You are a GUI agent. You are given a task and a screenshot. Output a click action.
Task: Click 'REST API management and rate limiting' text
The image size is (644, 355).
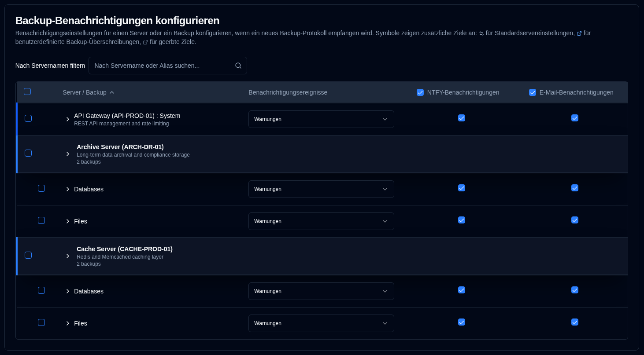pos(121,124)
